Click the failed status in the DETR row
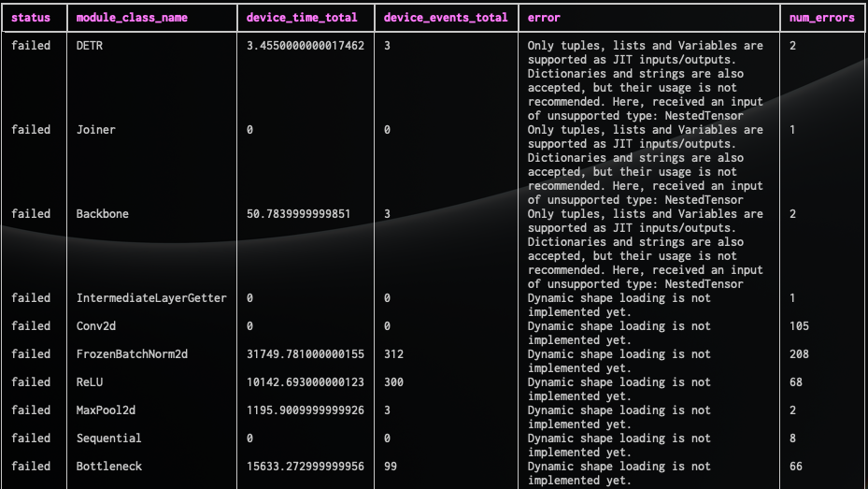This screenshot has height=489, width=868. 31,46
